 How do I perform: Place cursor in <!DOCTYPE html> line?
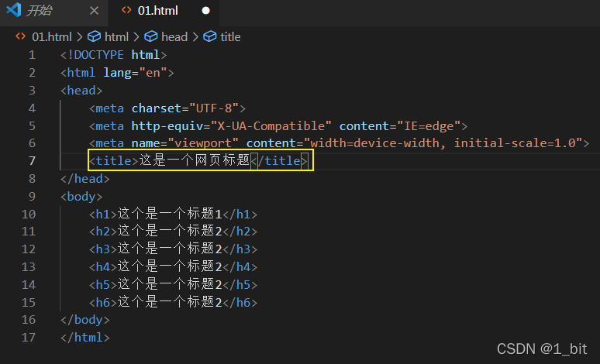click(114, 55)
